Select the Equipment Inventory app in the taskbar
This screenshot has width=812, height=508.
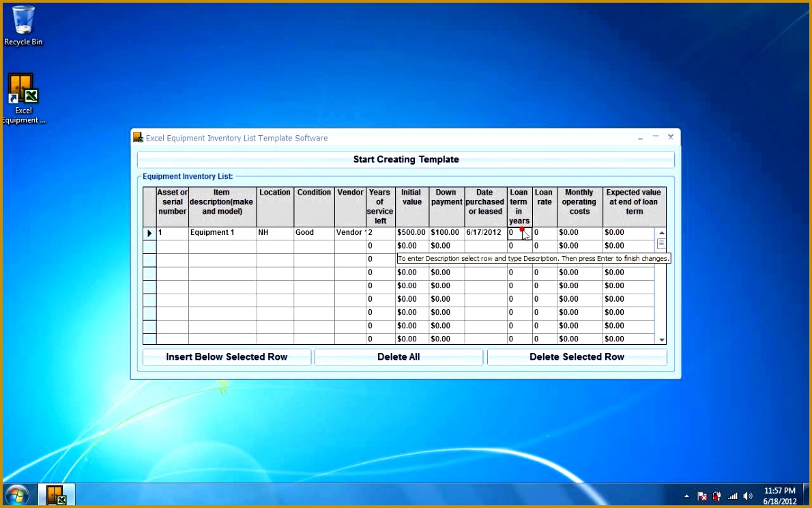(56, 494)
